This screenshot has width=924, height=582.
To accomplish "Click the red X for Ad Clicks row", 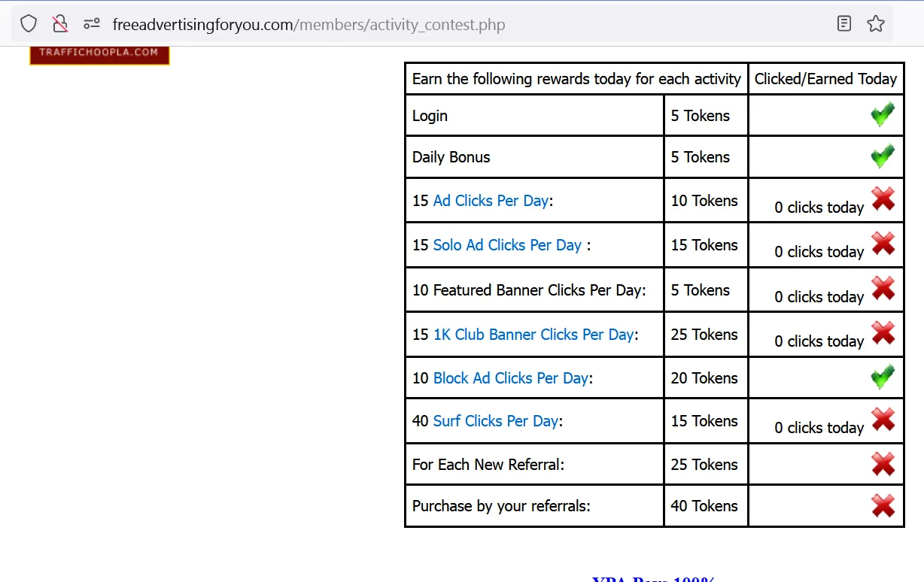I will point(883,199).
